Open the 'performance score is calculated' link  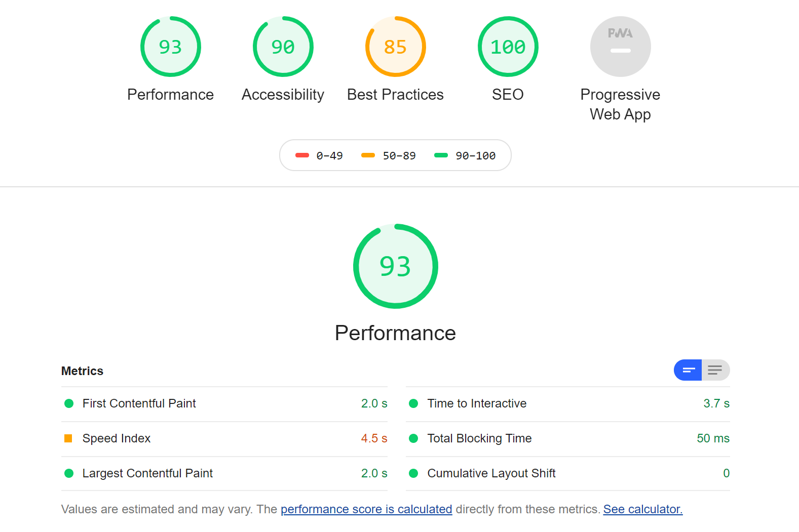pyautogui.click(x=366, y=509)
